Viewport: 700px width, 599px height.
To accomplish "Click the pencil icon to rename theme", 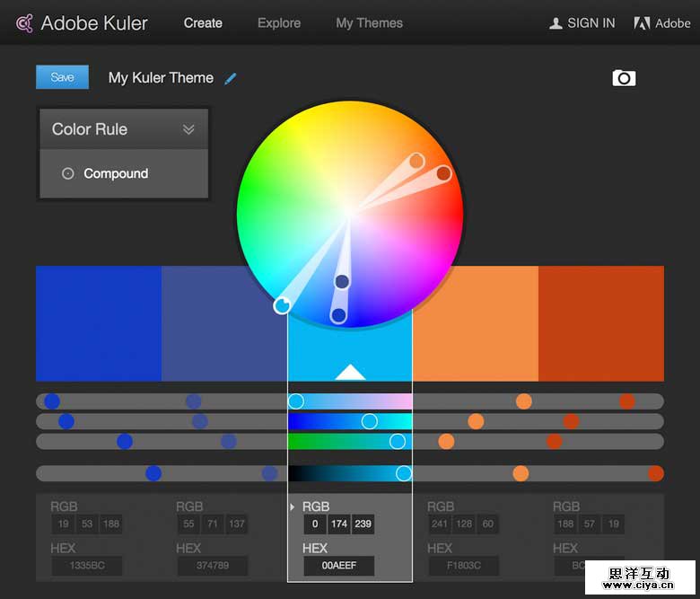I will (231, 78).
